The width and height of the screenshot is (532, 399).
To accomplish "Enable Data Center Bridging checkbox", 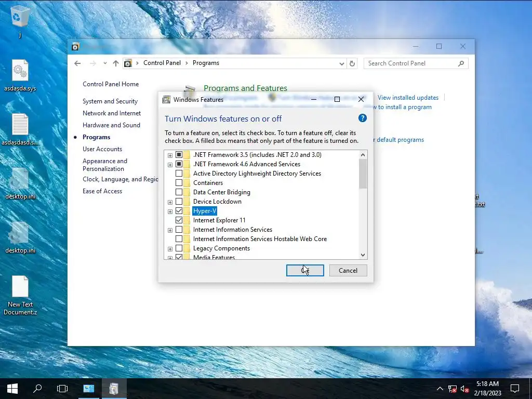I will point(179,192).
